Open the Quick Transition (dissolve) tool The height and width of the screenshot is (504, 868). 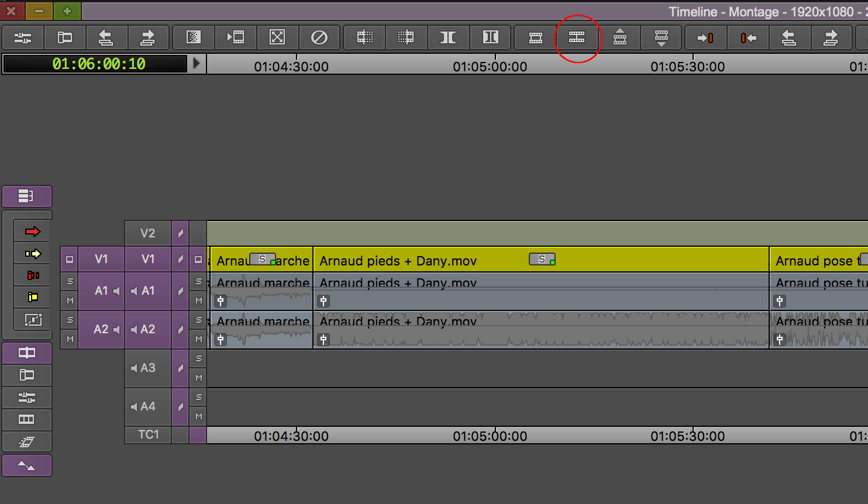(x=193, y=37)
